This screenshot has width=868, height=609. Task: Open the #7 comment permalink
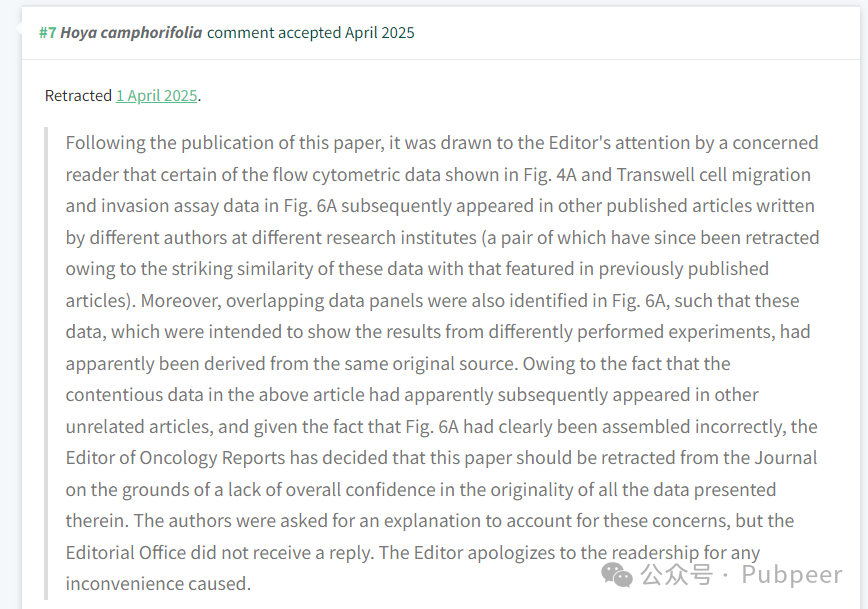pyautogui.click(x=48, y=33)
